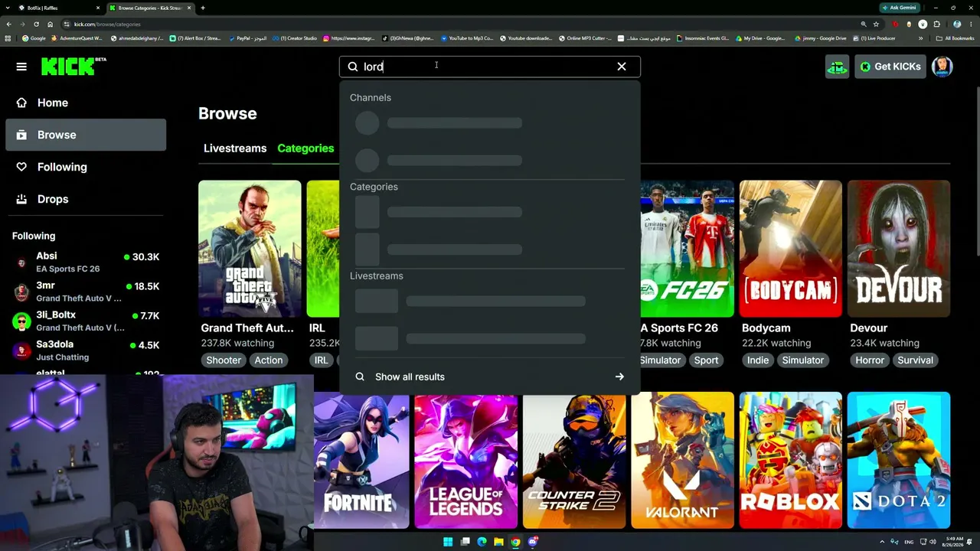The height and width of the screenshot is (551, 980).
Task: Click the kick.com address bar
Action: click(459, 24)
